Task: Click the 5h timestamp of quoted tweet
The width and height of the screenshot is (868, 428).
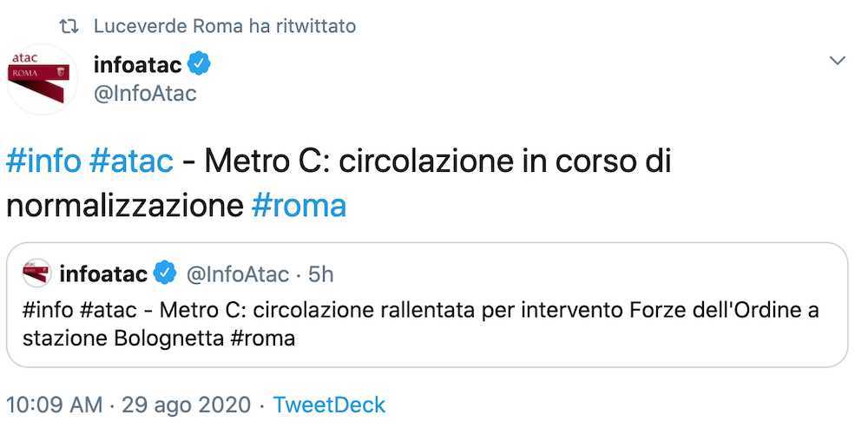Action: (320, 274)
